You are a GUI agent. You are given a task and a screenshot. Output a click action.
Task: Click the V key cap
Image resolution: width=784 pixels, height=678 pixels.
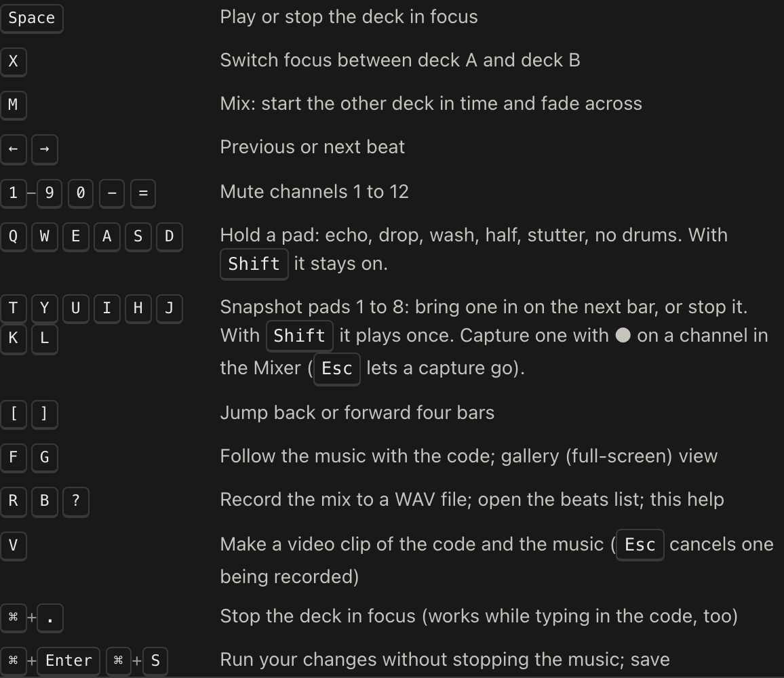(13, 546)
